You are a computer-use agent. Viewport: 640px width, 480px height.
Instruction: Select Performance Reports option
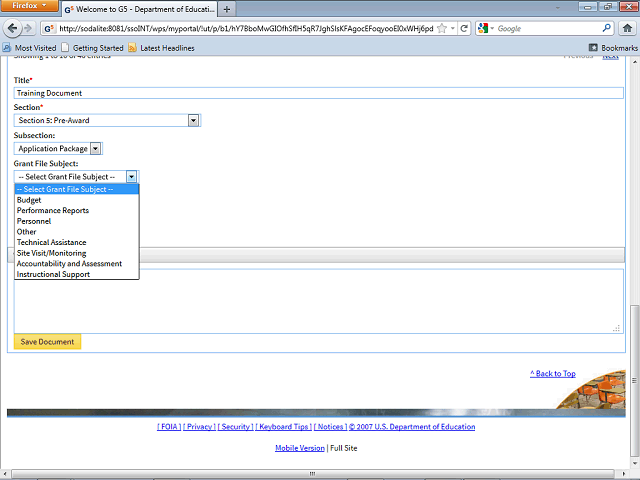tap(77, 211)
